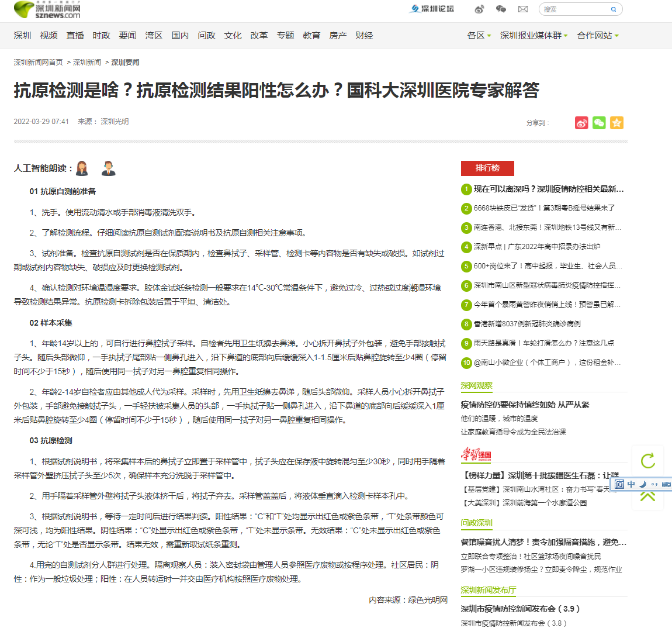Share article to Weibo via red icon
672x628 pixels.
[x=581, y=123]
